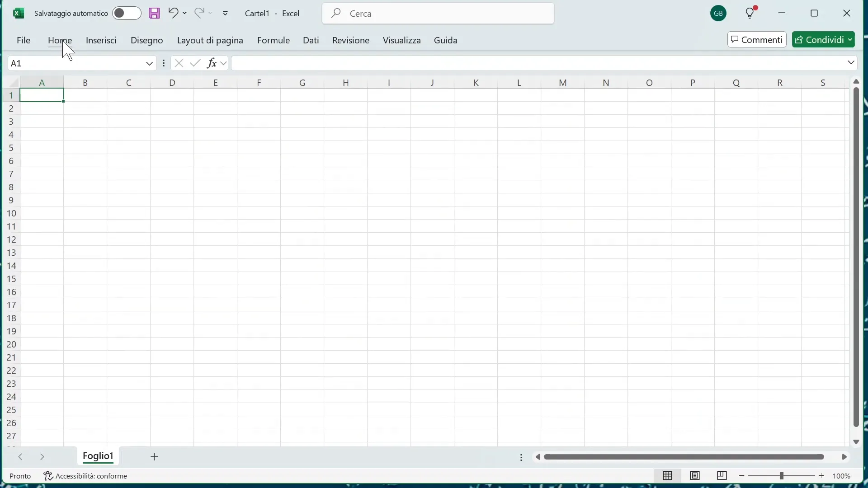Open the customize quick access toolbar menu
This screenshot has width=868, height=488.
(226, 14)
